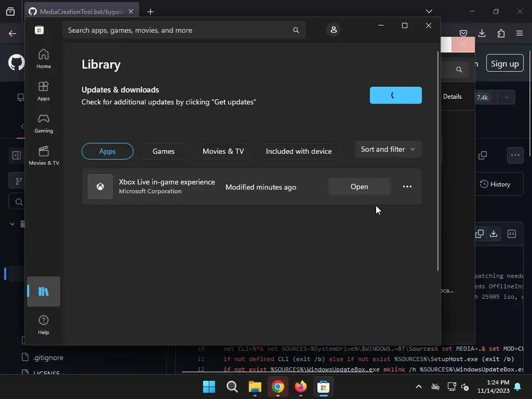Open Home in Microsoft Store sidebar
The image size is (532, 399).
[44, 59]
